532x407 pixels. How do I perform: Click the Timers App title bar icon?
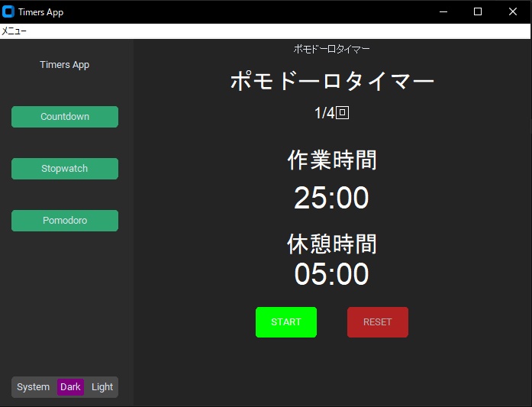pyautogui.click(x=8, y=11)
